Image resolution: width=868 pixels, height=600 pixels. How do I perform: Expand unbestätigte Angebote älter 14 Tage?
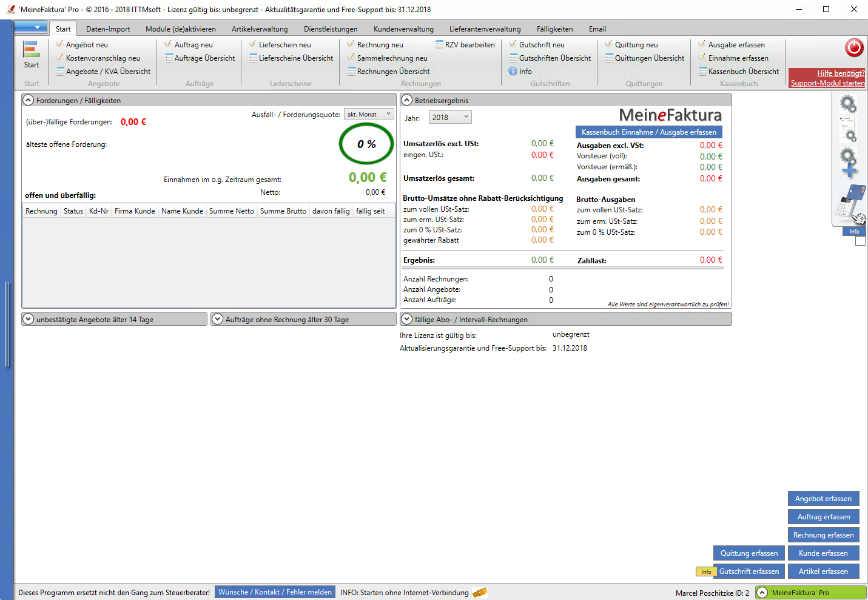click(29, 319)
